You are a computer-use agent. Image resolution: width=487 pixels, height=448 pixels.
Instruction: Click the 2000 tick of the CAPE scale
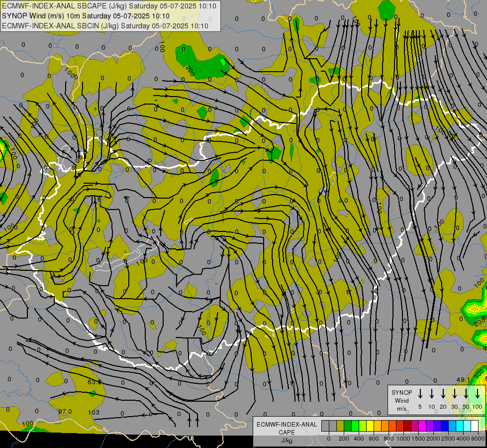coord(433,439)
